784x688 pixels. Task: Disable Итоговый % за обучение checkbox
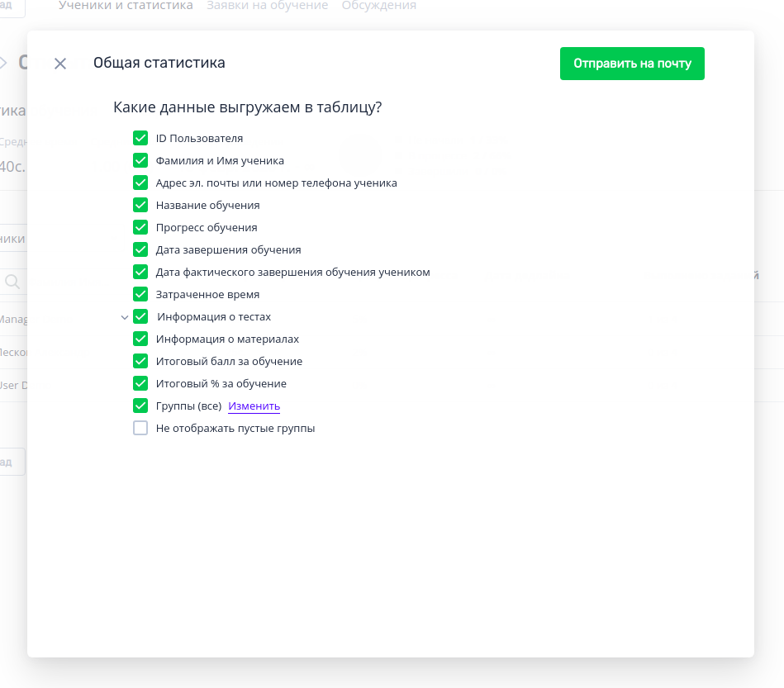[x=140, y=383]
